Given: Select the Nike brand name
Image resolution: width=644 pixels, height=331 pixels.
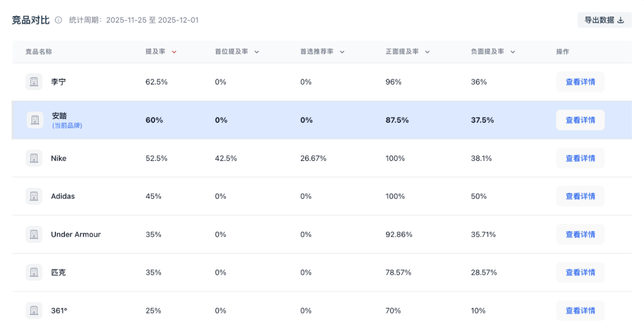Looking at the screenshot, I should [x=58, y=158].
